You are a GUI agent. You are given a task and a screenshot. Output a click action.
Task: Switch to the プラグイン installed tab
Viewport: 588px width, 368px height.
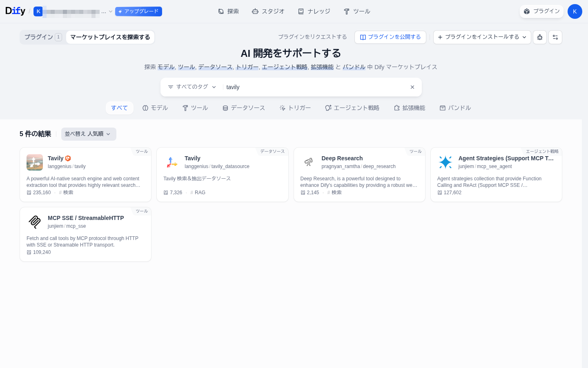tap(43, 37)
